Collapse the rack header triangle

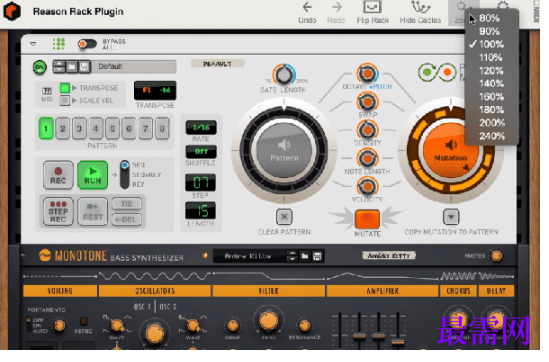coord(33,44)
